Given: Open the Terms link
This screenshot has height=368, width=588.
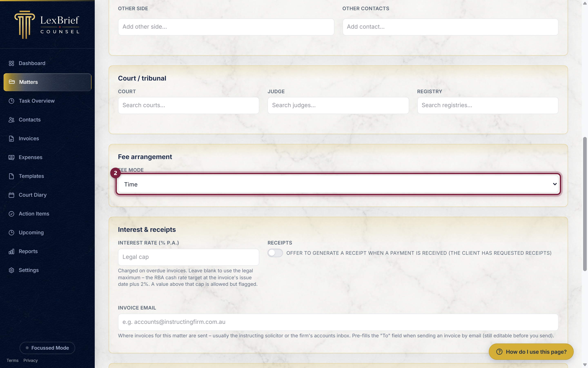Looking at the screenshot, I should [12, 360].
